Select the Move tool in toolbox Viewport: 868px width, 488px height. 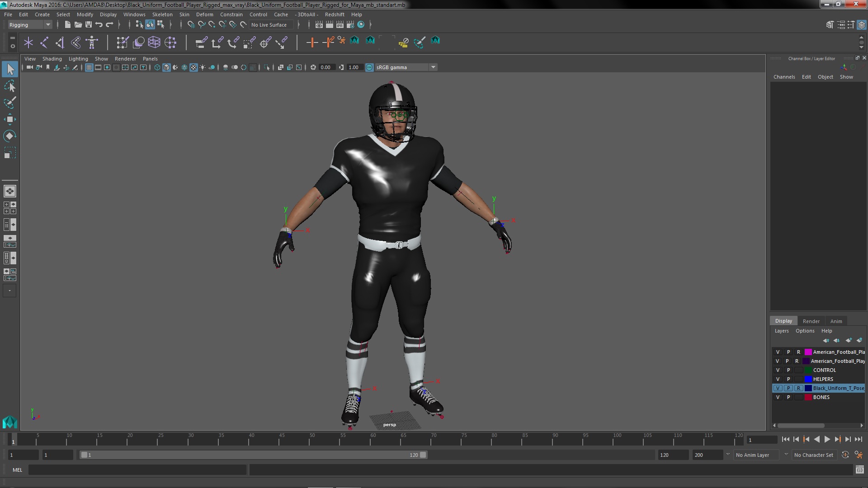[9, 119]
